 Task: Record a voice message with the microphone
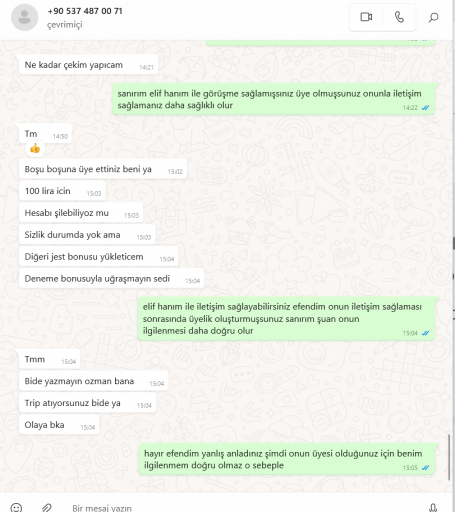pos(433,508)
